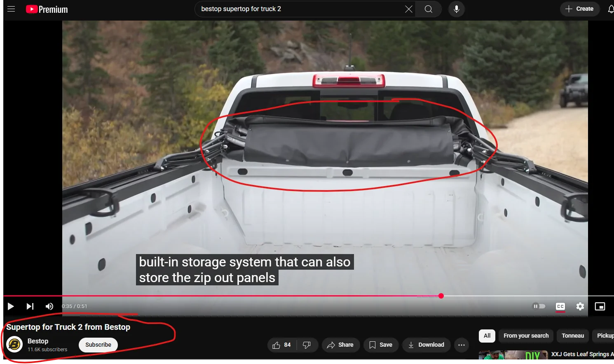
Task: Share this video
Action: (340, 345)
